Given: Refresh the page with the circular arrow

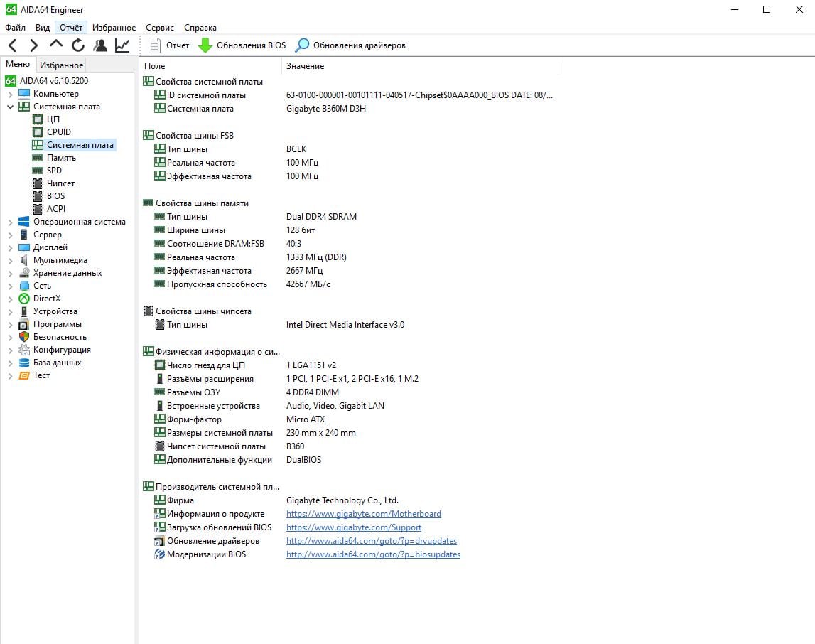Looking at the screenshot, I should tap(78, 45).
